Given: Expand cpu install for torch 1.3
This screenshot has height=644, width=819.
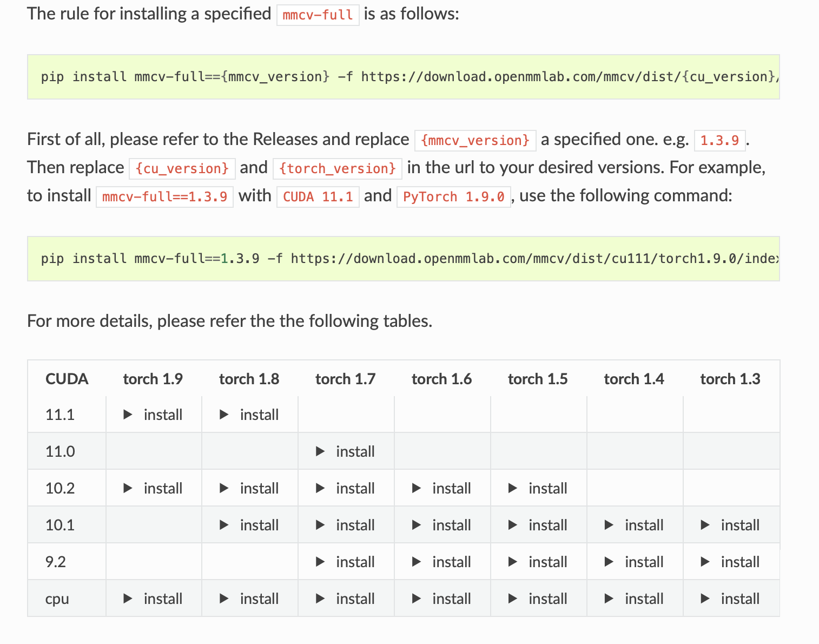Looking at the screenshot, I should pos(730,599).
